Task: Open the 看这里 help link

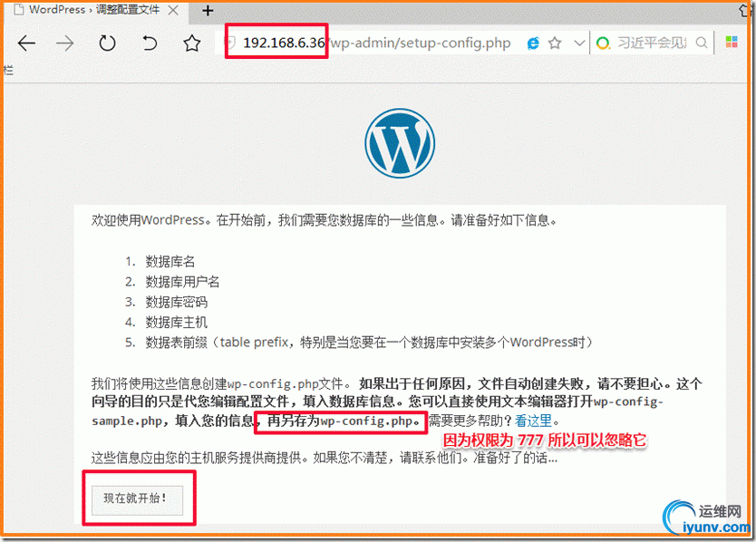Action: [533, 421]
